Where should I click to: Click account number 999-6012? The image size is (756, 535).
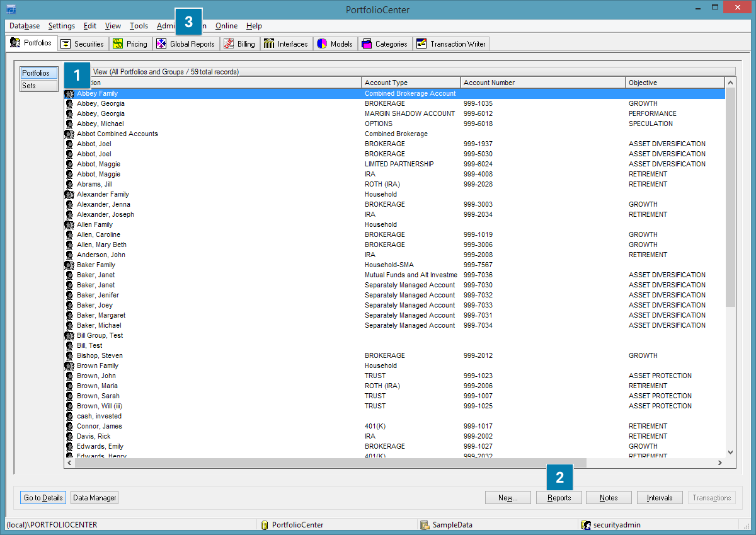click(x=478, y=113)
